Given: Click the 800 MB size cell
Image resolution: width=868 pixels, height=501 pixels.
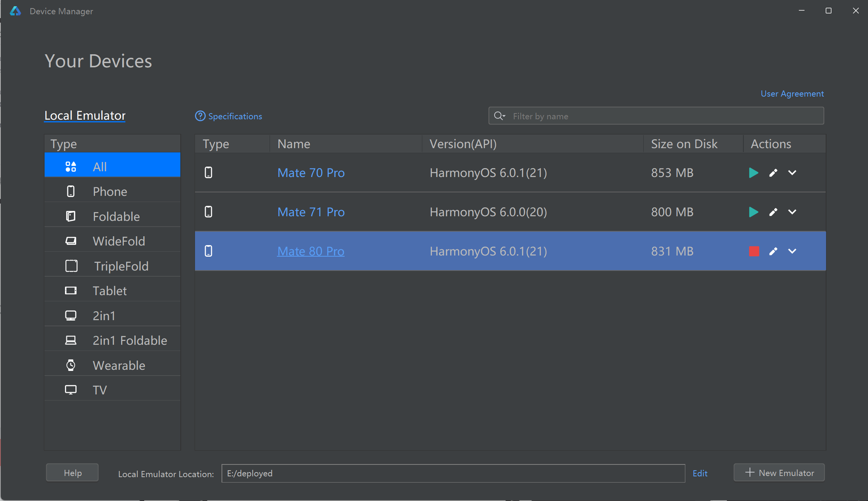Looking at the screenshot, I should pyautogui.click(x=672, y=212).
